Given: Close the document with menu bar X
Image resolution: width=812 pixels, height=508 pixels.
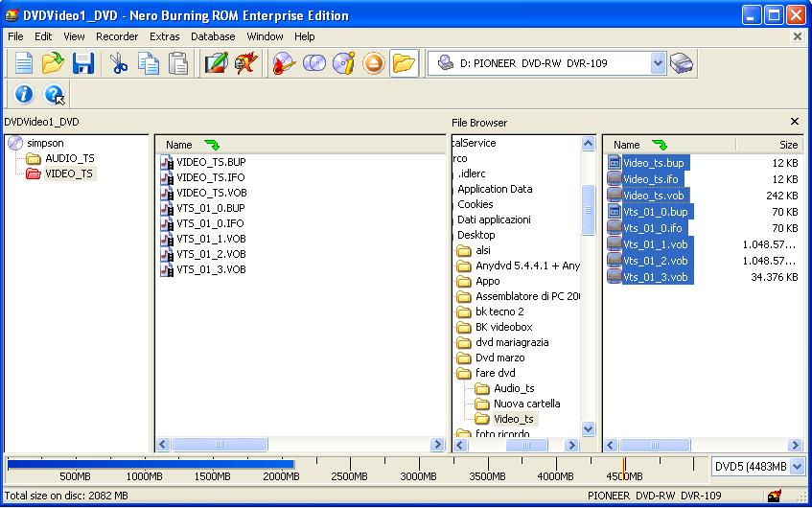Looking at the screenshot, I should (x=798, y=36).
